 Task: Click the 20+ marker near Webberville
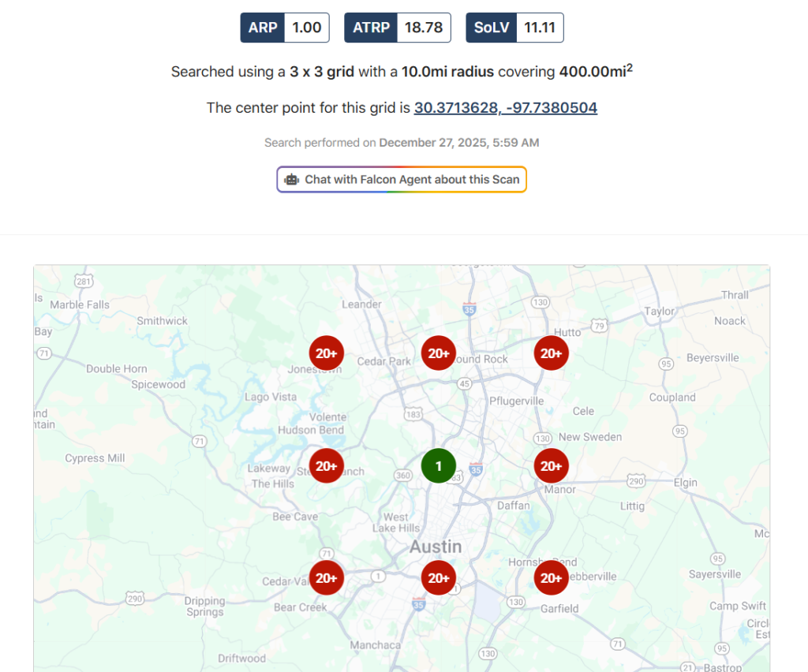pyautogui.click(x=551, y=578)
